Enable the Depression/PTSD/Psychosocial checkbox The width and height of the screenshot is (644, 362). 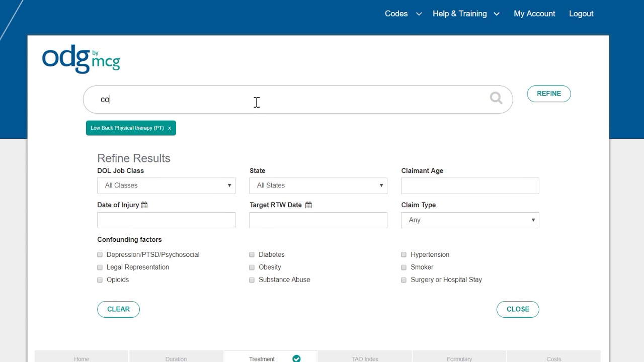point(100,255)
